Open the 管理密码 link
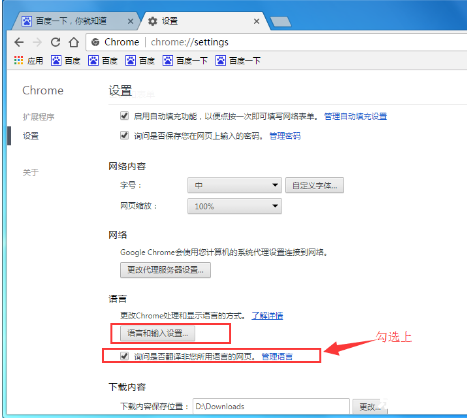Screen dimensions: 467x418 [285, 136]
